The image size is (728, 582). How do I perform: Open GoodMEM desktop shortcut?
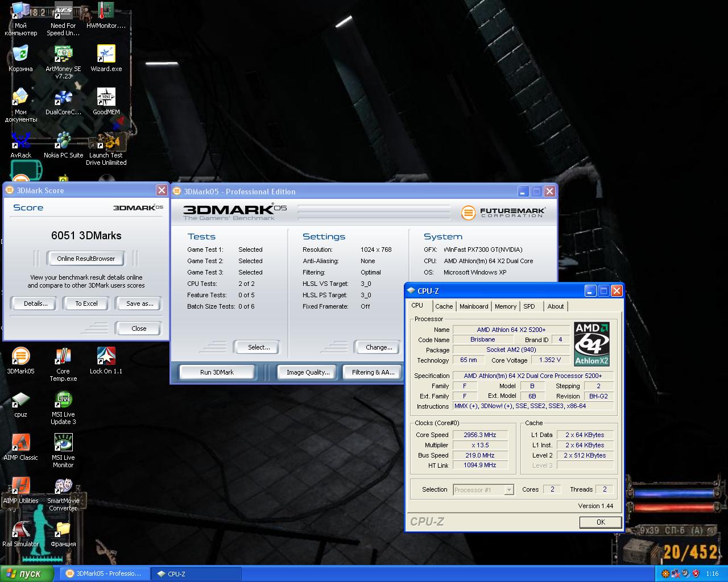point(106,102)
